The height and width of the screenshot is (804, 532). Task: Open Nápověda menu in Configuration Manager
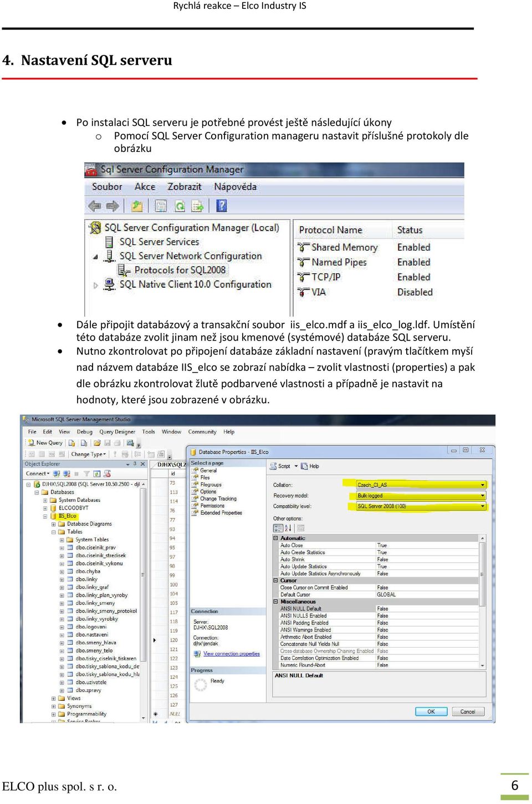click(x=236, y=187)
